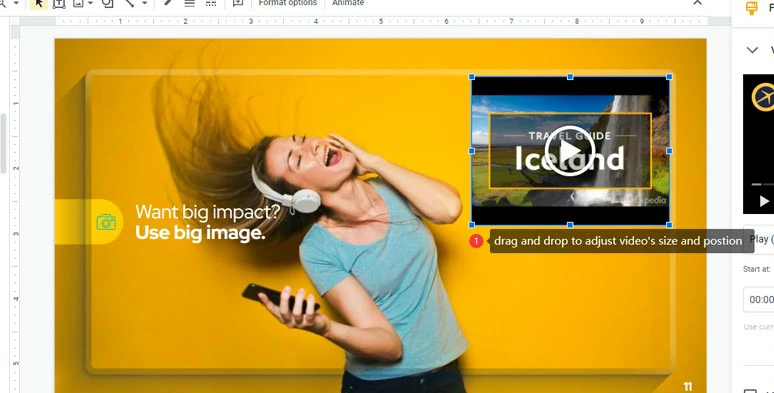Play the video preview in the sidebar
The image size is (774, 393).
coord(764,201)
